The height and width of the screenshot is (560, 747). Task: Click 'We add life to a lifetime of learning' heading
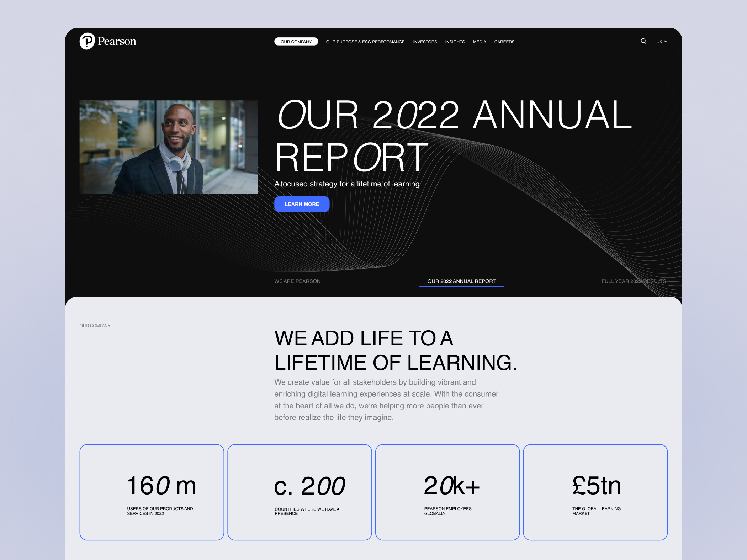coord(396,350)
